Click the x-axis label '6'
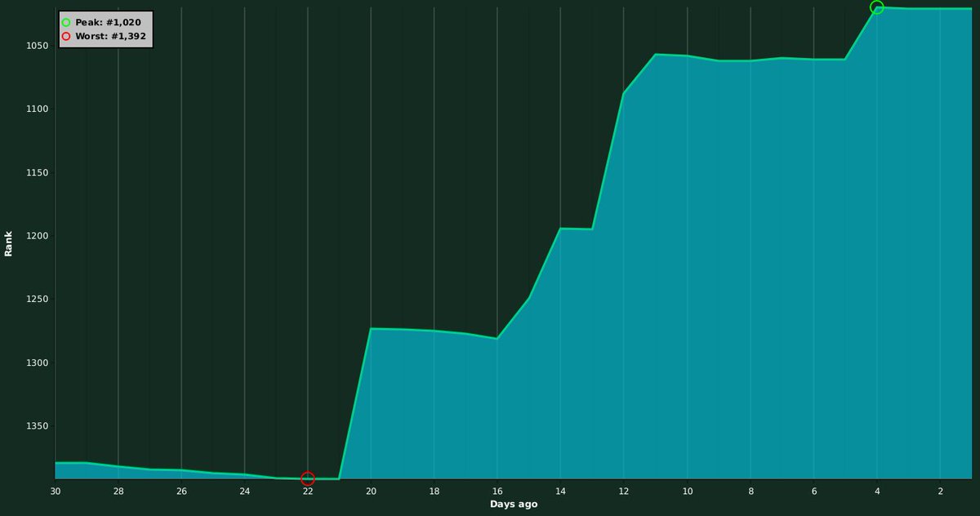This screenshot has width=980, height=516. 813,492
